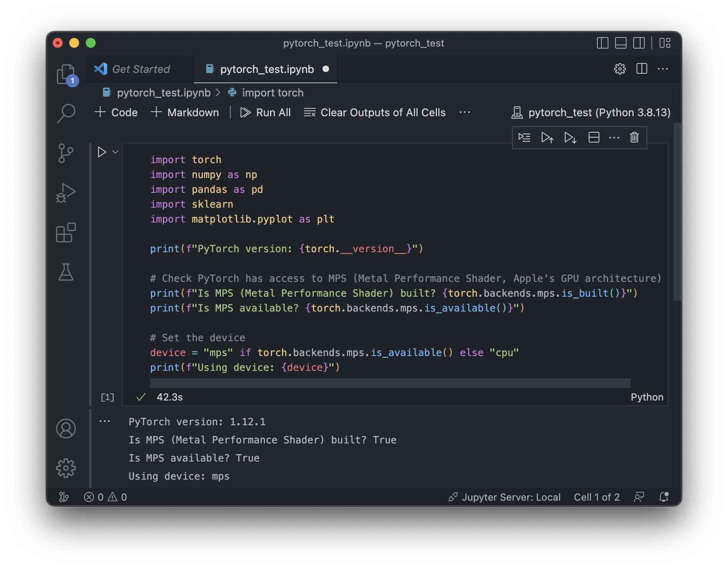Clear Outputs of All Cells

(x=375, y=112)
